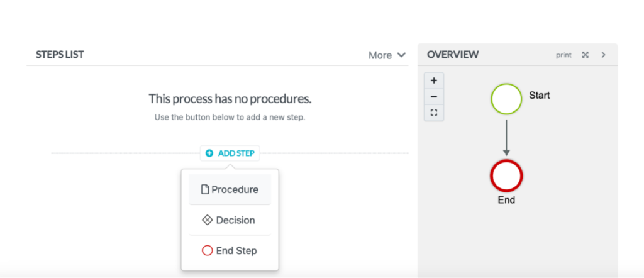This screenshot has width=644, height=278.
Task: Zoom in on the overview diagram
Action: coord(434,81)
